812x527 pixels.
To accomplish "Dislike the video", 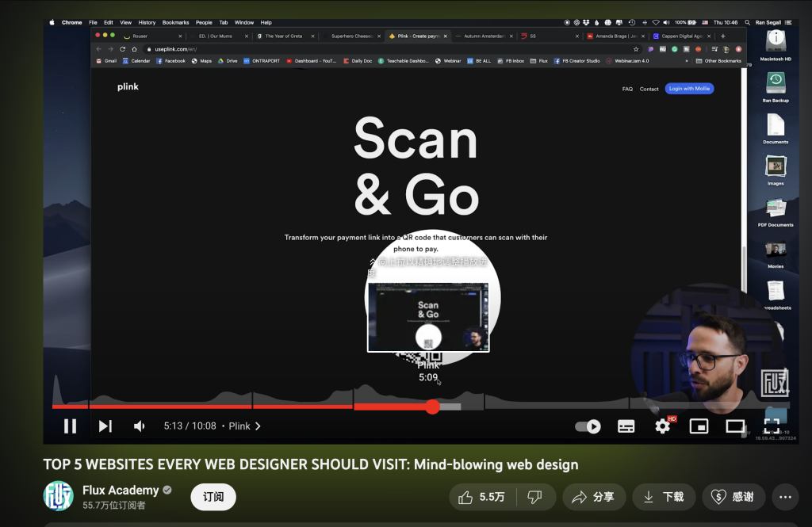I will coord(535,497).
